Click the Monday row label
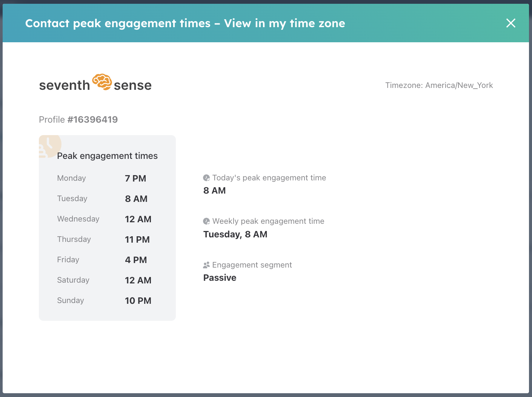Screen dimensions: 532x397 click(71, 178)
